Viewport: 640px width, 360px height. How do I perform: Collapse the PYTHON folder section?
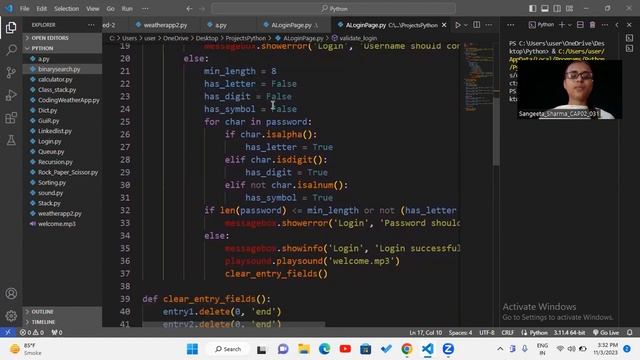click(62, 48)
